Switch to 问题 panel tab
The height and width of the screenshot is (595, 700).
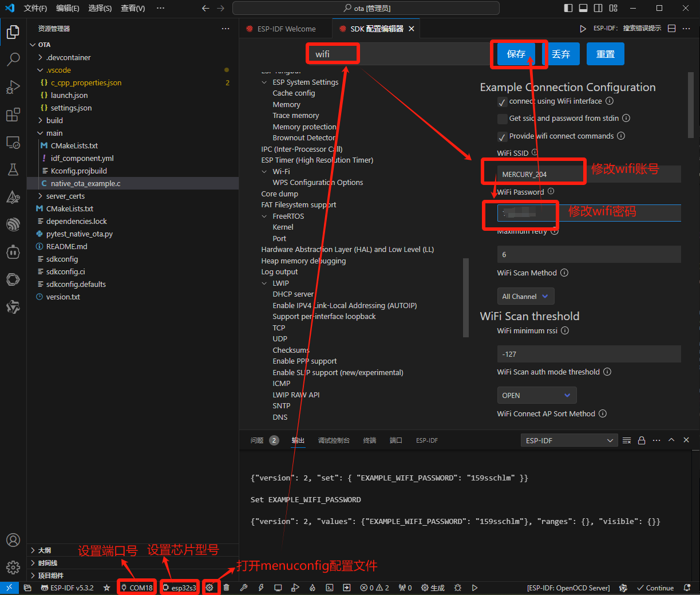click(x=257, y=440)
